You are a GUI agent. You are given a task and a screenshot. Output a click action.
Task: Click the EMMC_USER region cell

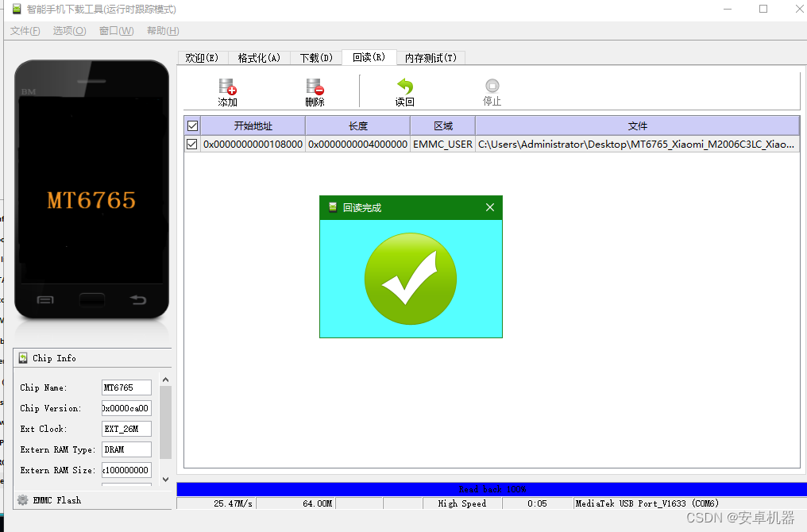point(442,144)
